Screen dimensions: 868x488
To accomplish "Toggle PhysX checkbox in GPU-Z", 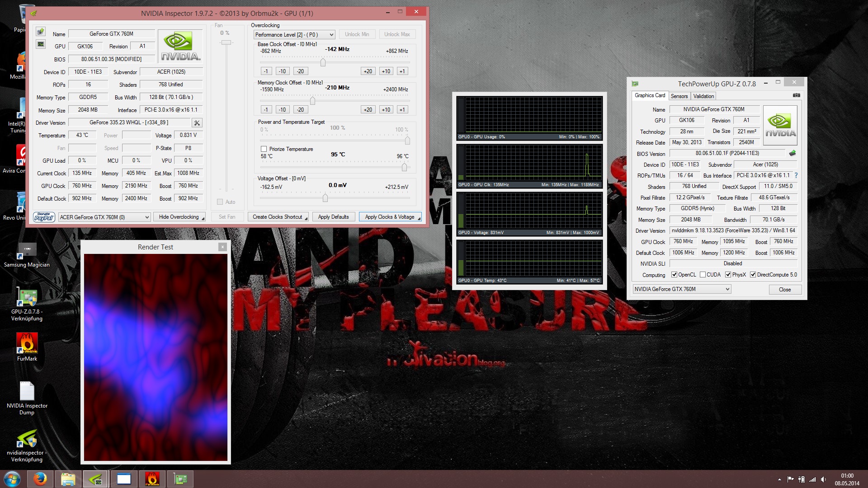I will pyautogui.click(x=728, y=275).
